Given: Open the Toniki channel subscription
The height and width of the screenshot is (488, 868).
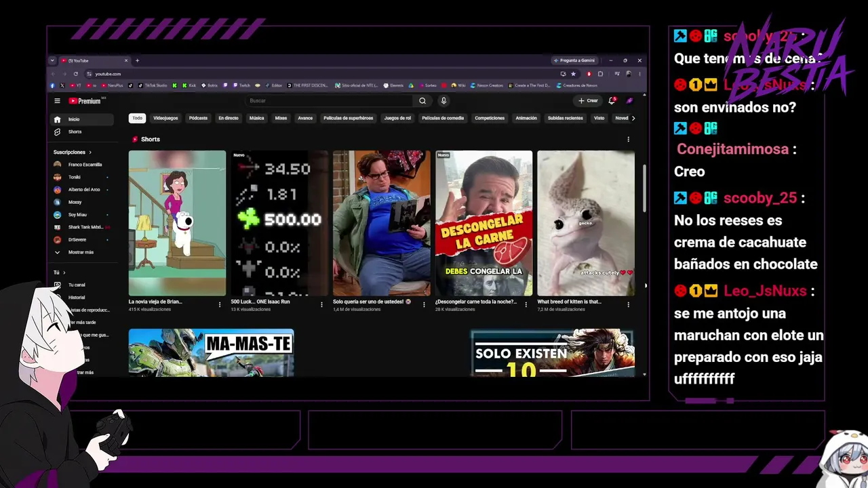Looking at the screenshot, I should (x=83, y=177).
